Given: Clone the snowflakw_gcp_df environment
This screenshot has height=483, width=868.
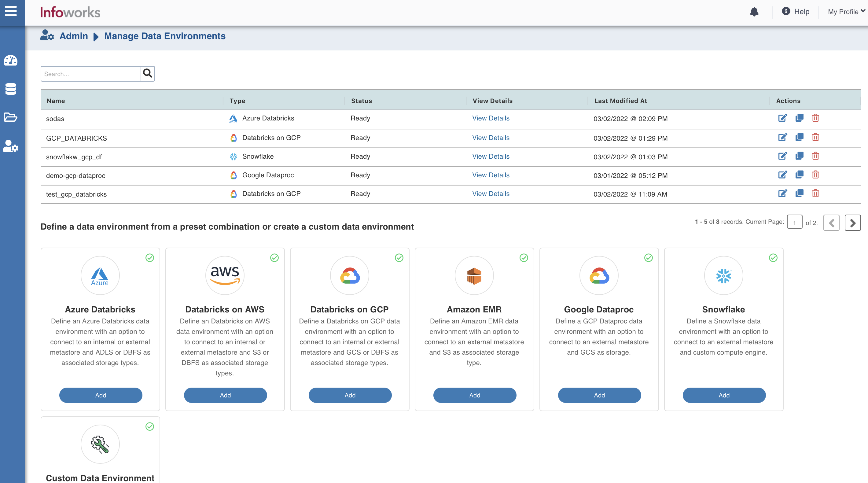Looking at the screenshot, I should coord(799,156).
